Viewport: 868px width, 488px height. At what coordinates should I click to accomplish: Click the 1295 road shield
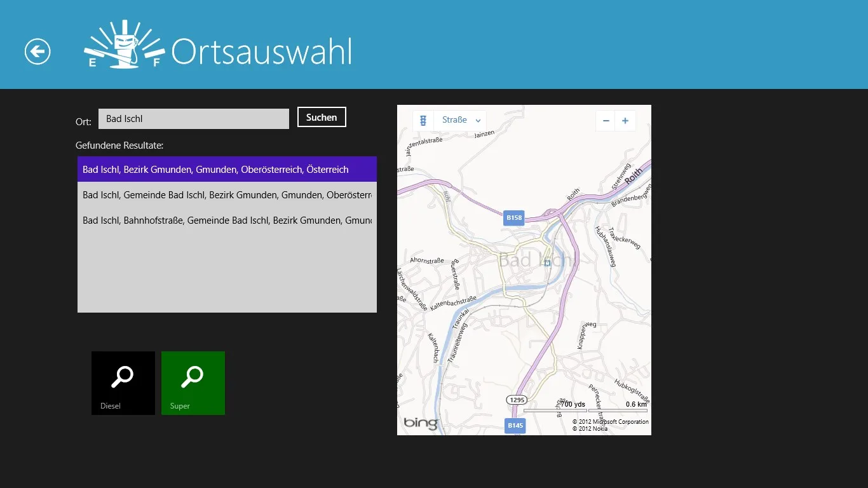(x=516, y=400)
